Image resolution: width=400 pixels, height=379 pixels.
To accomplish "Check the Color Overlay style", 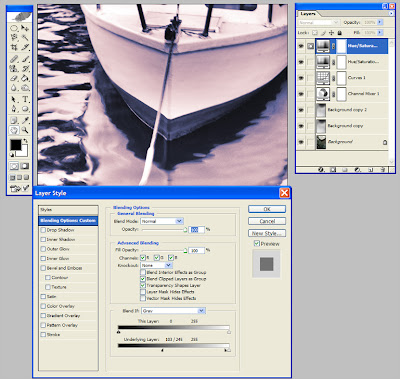I will [x=43, y=306].
